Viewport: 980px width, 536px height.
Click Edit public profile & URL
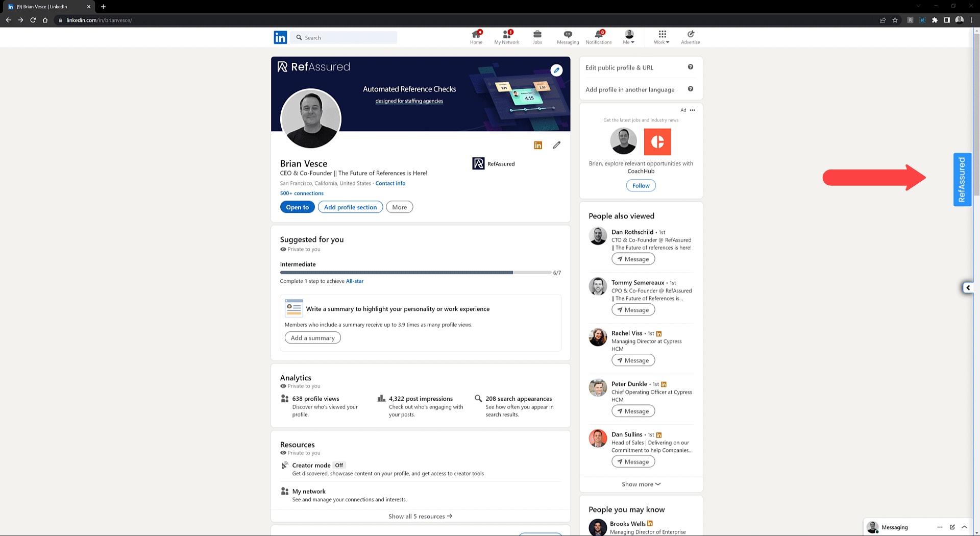tap(619, 67)
